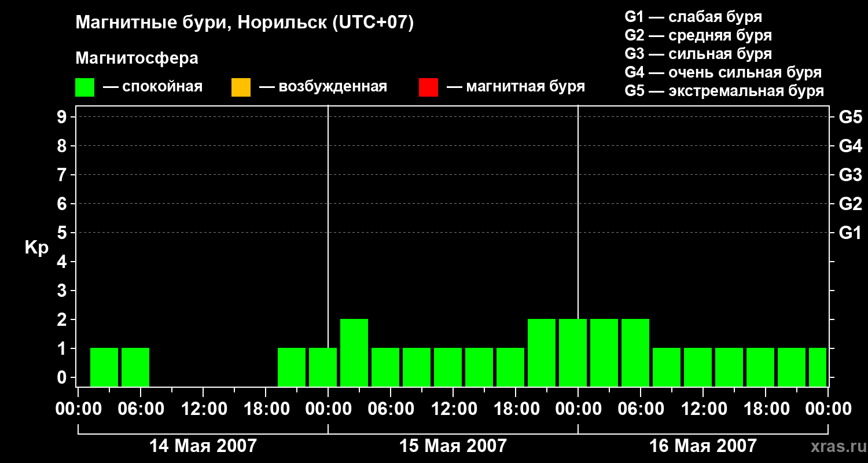Screen dimensions: 868x463
Task: Click the 'G1 — слабая буря' legend line
Action: click(x=693, y=16)
